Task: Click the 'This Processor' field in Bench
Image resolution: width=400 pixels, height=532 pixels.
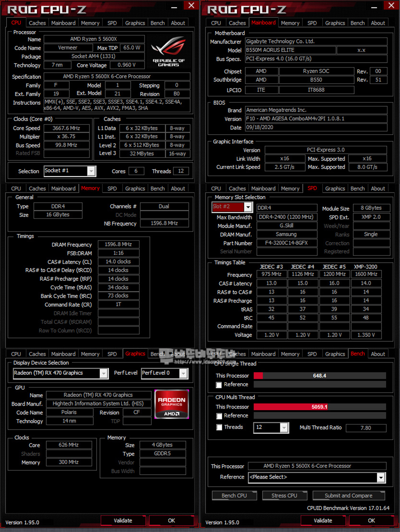Action: pyautogui.click(x=317, y=466)
